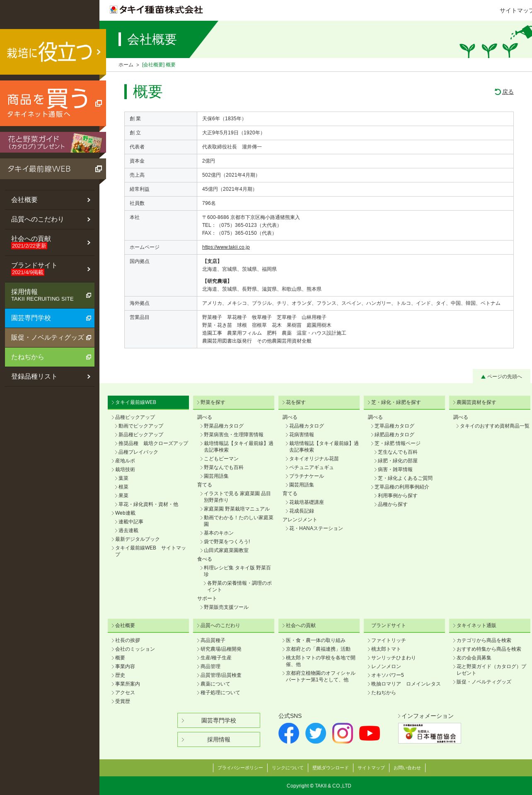Expand 社会への貢献 sidebar chevron
532x795 pixels.
point(89,243)
